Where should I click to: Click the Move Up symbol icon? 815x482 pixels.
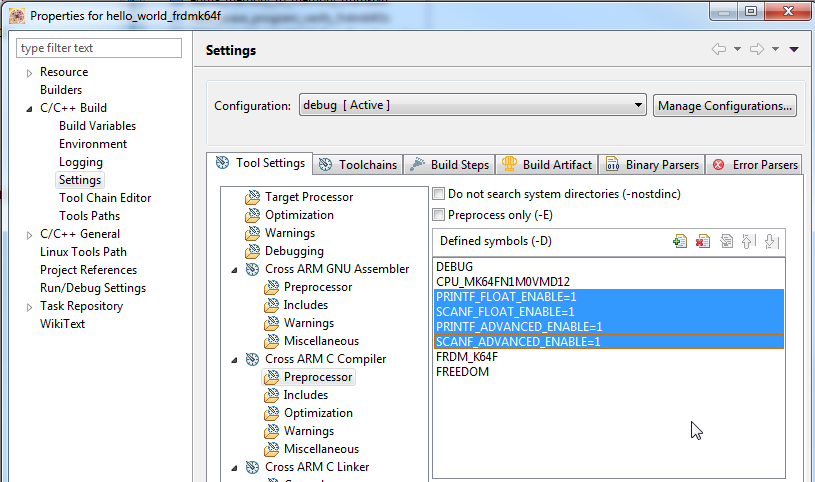[748, 241]
